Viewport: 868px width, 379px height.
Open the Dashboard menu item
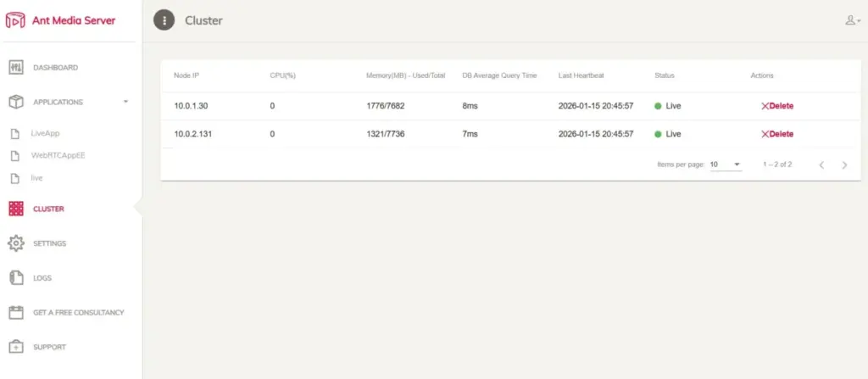55,68
